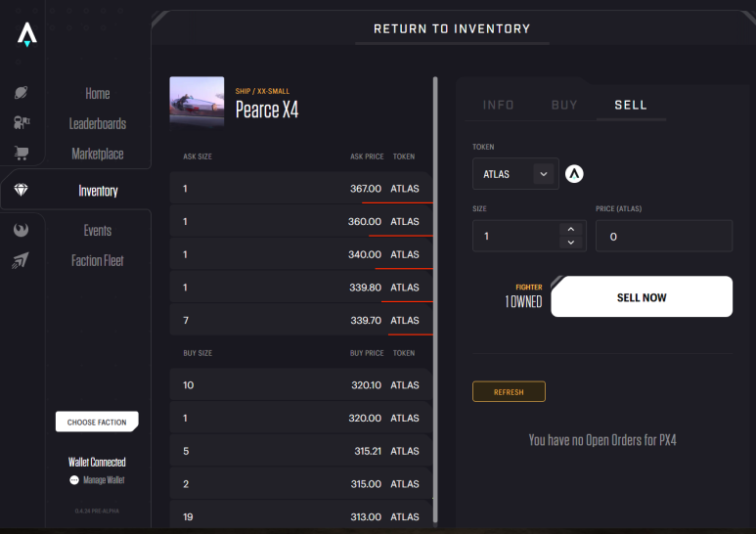Open the events phoenix icon

point(21,230)
